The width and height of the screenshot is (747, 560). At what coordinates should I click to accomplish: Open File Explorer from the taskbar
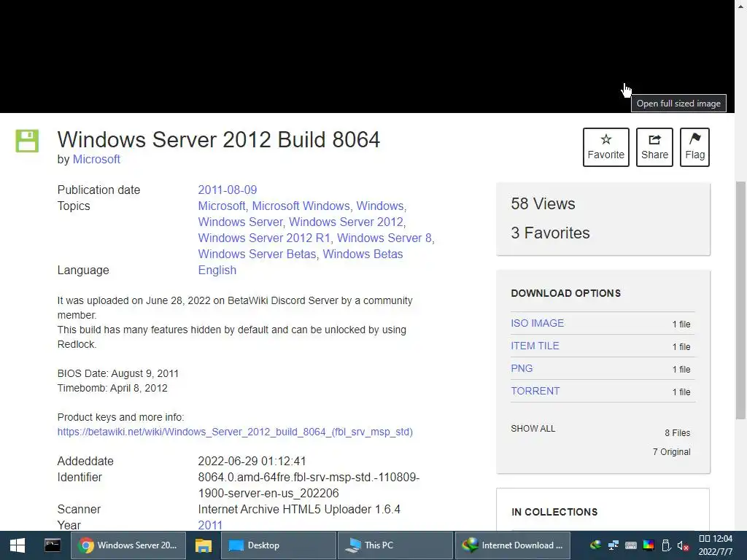click(x=204, y=545)
